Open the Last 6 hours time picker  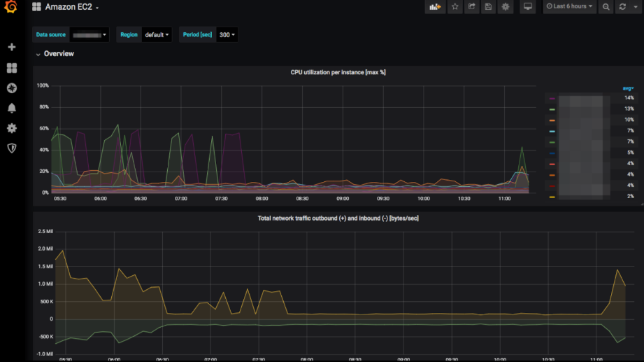[x=570, y=6]
